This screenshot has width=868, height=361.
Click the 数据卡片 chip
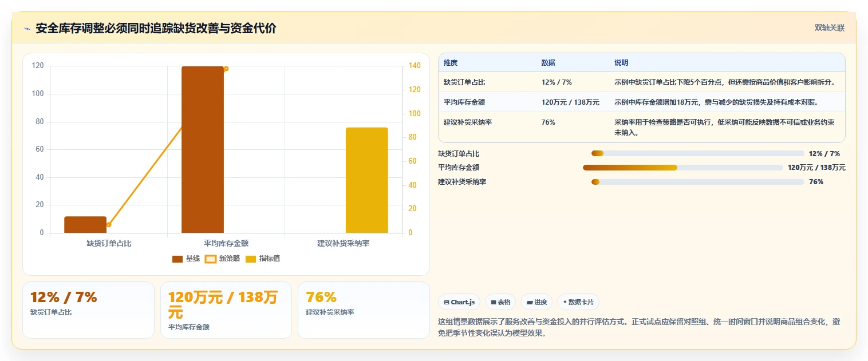point(578,302)
